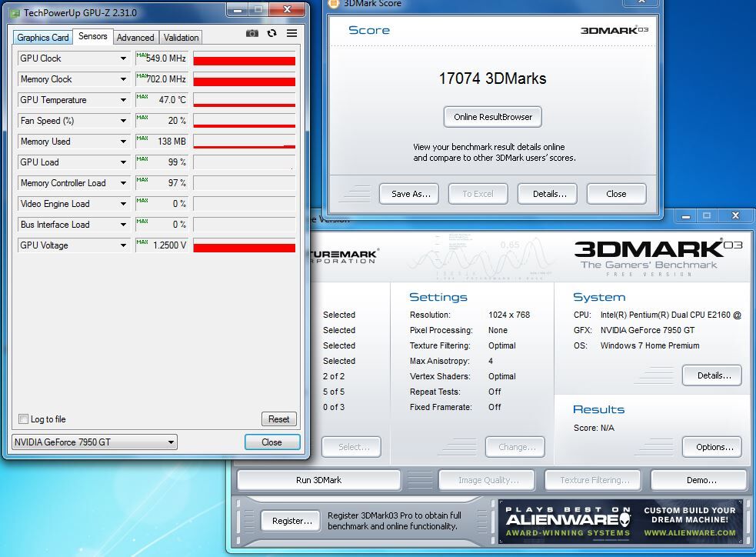Screen dimensions: 756x557
Task: Click the Fan Speed history graph
Action: click(244, 121)
